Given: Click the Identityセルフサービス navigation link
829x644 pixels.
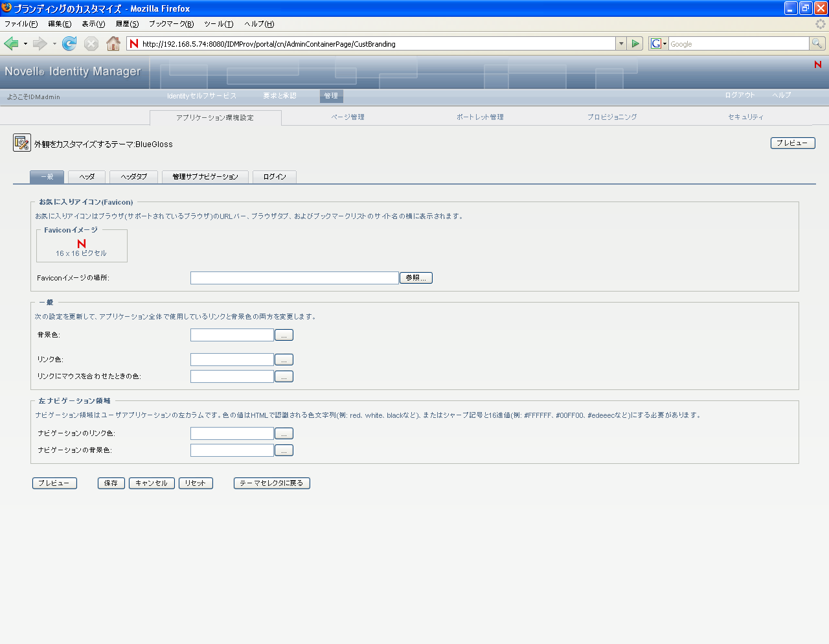Looking at the screenshot, I should tap(201, 96).
